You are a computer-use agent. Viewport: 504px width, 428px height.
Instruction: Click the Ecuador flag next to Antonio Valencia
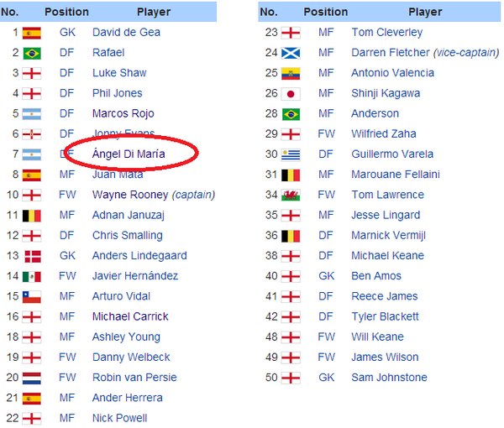[291, 74]
